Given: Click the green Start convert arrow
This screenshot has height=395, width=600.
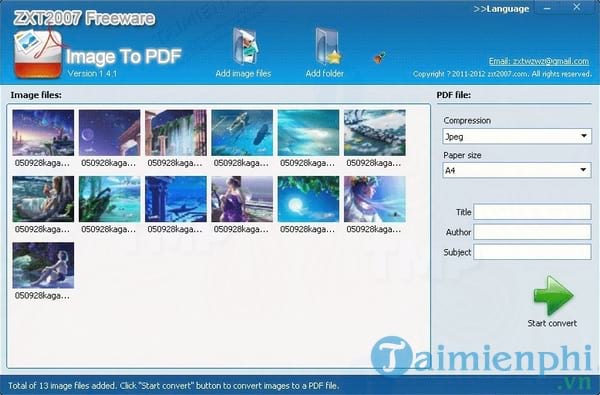Looking at the screenshot, I should [x=553, y=295].
